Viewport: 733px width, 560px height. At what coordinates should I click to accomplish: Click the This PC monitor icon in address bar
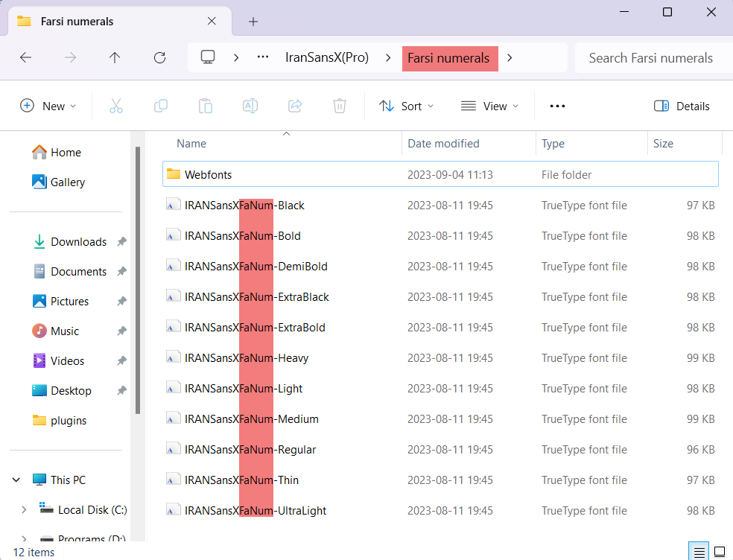208,57
